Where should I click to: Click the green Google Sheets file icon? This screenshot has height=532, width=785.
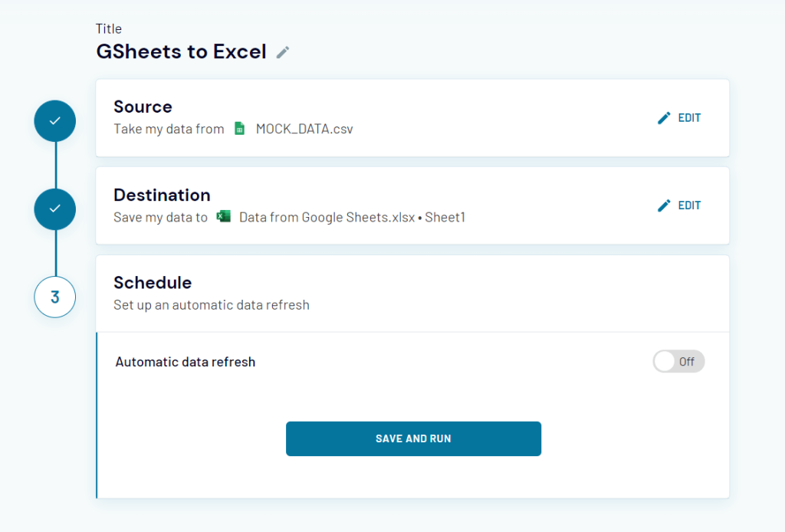click(x=240, y=129)
